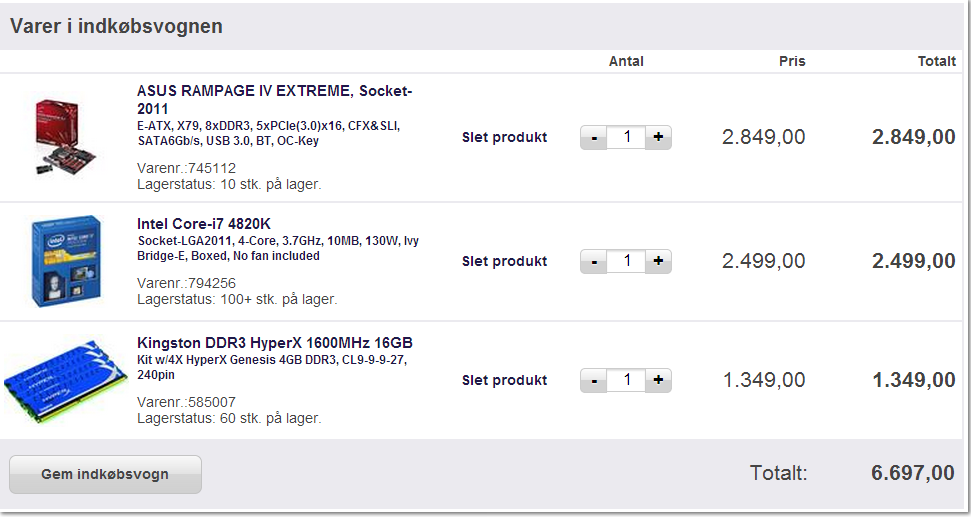Increase ASUS RAMPAGE IV quantity with plus

(658, 137)
